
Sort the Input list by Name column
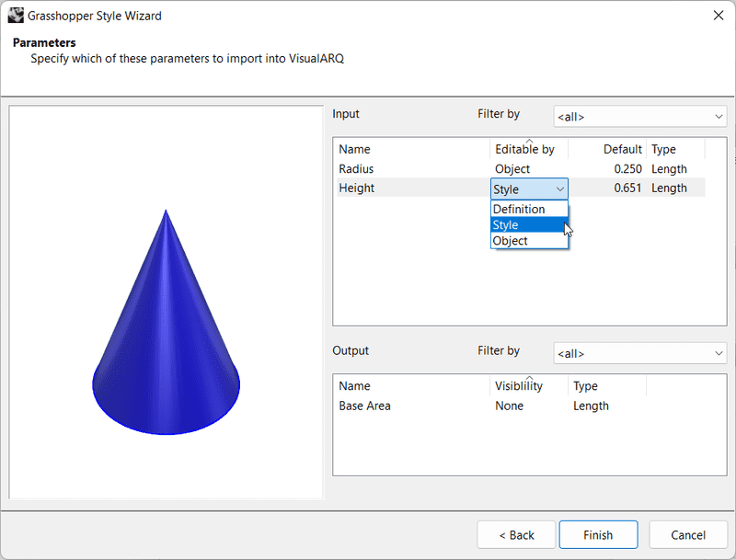point(356,149)
